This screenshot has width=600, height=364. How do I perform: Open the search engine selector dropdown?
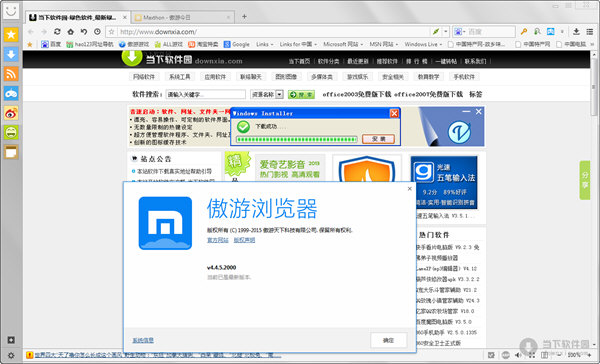(459, 32)
